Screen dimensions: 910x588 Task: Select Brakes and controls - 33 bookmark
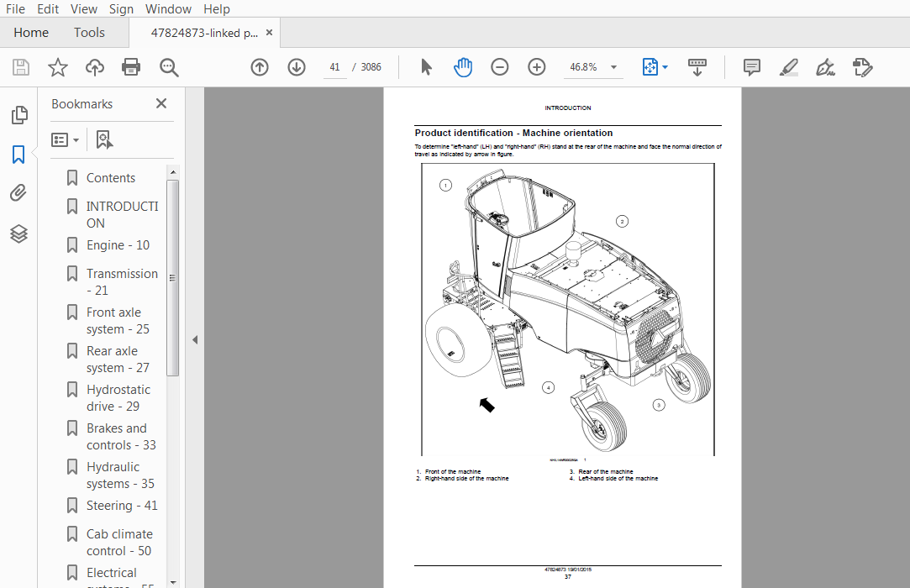121,437
